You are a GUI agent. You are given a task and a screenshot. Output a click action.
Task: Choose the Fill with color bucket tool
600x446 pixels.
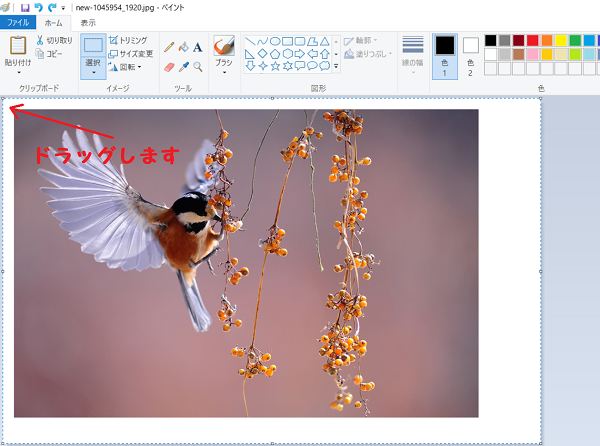coord(184,47)
